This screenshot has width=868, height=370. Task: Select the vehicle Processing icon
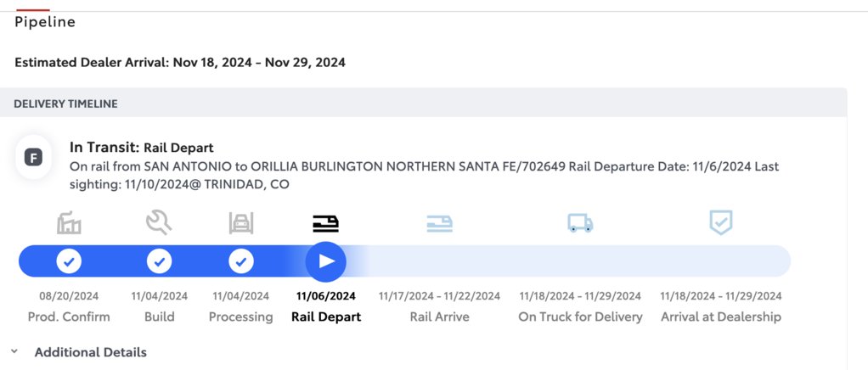[241, 223]
